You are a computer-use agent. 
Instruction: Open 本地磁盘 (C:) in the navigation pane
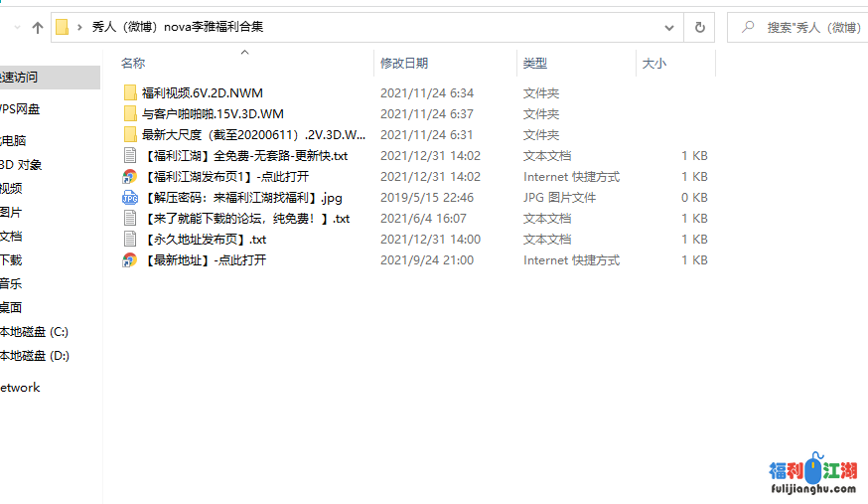pyautogui.click(x=34, y=331)
